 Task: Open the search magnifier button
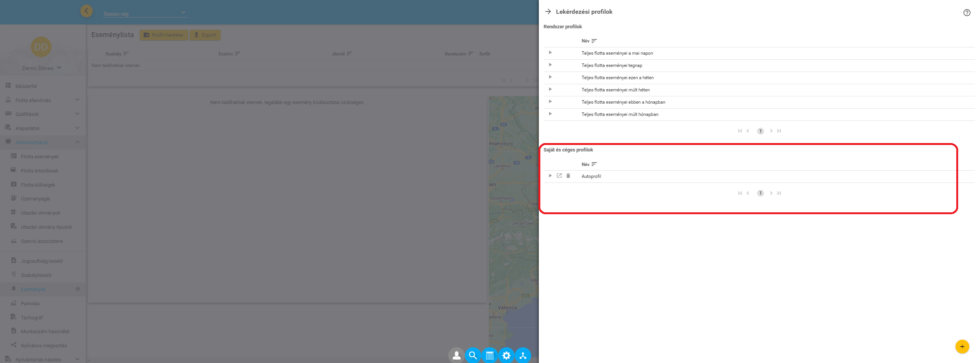473,355
